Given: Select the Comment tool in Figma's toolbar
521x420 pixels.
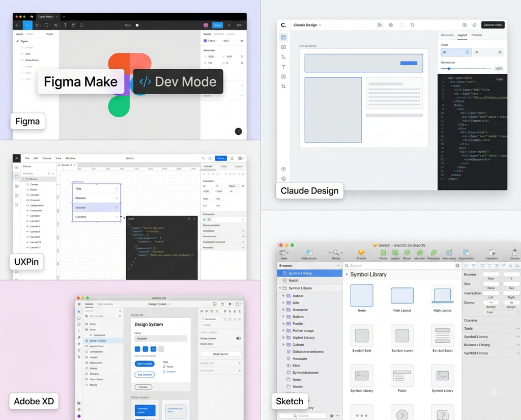Looking at the screenshot, I should pyautogui.click(x=82, y=25).
